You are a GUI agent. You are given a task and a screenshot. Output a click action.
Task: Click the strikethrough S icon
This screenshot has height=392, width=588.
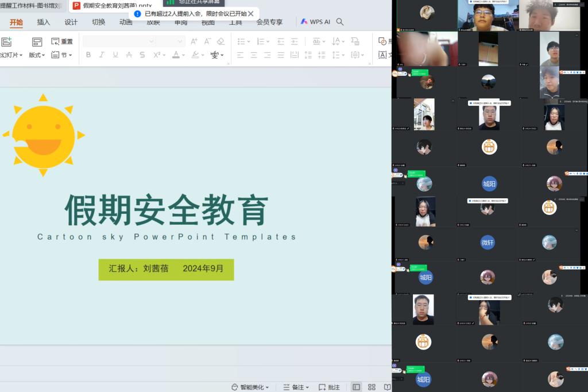(142, 55)
